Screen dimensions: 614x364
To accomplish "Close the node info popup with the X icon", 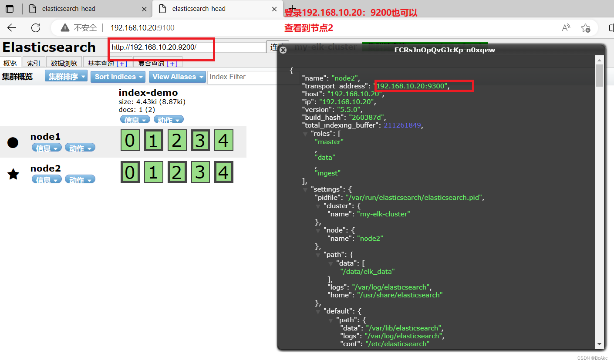I will click(x=283, y=50).
